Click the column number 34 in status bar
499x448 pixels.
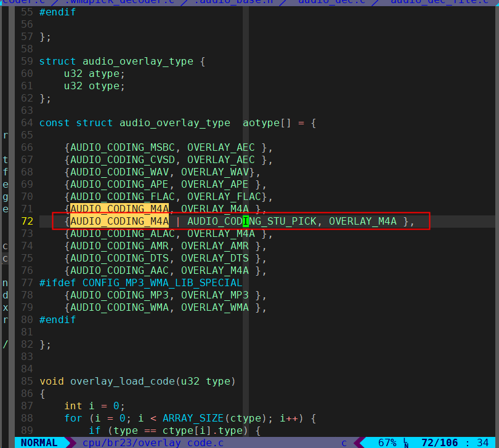click(483, 442)
